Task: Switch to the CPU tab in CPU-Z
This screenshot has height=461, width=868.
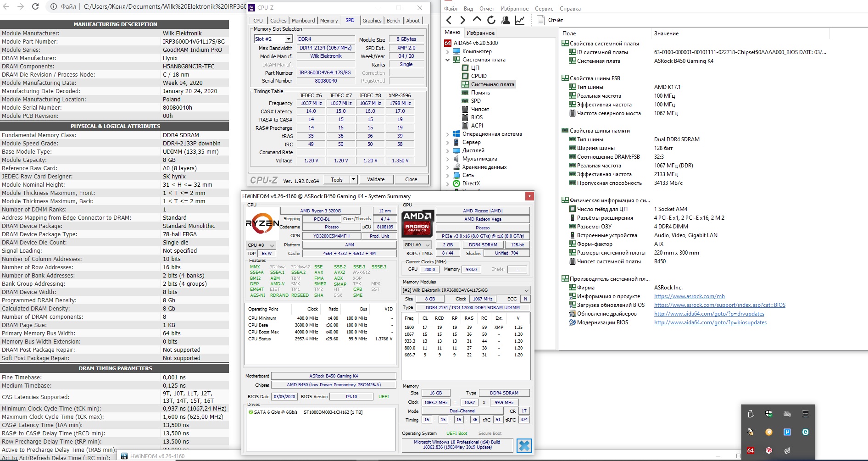Action: pyautogui.click(x=258, y=21)
